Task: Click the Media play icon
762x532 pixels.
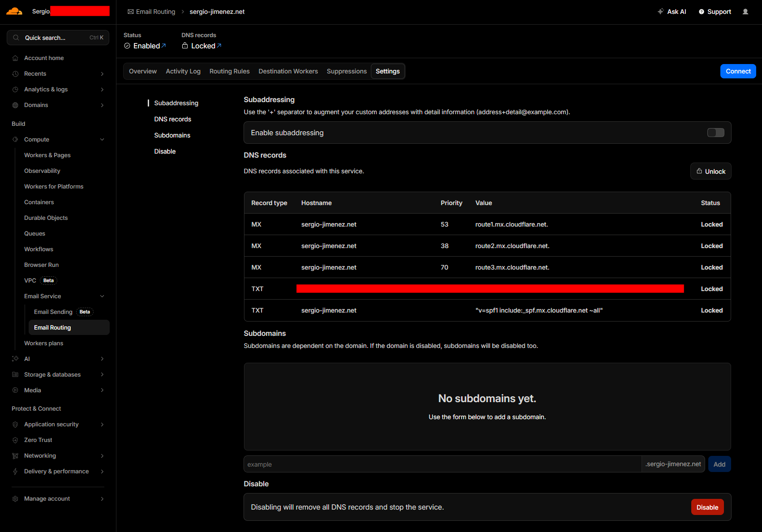Action: (15, 390)
